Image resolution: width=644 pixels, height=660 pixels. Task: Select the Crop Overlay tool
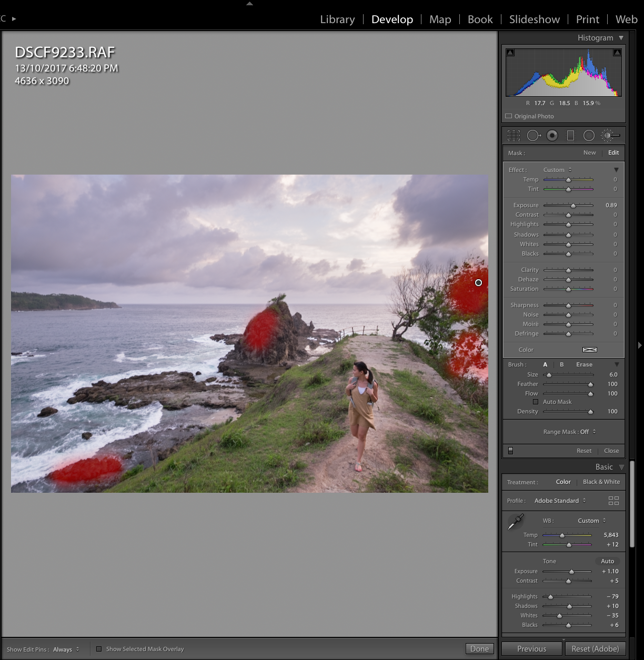point(514,136)
